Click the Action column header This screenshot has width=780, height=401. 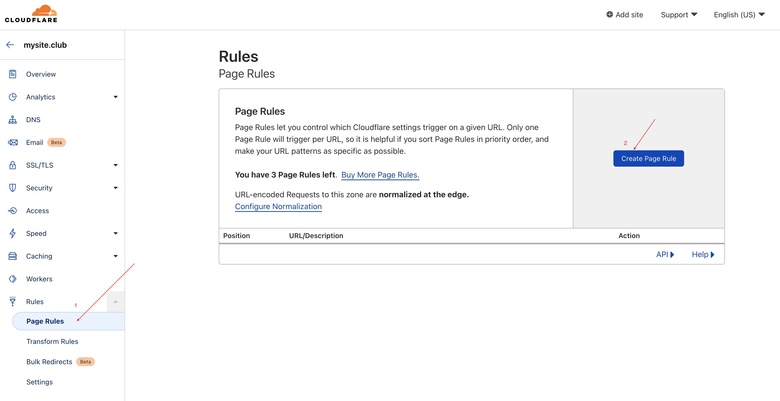point(629,235)
